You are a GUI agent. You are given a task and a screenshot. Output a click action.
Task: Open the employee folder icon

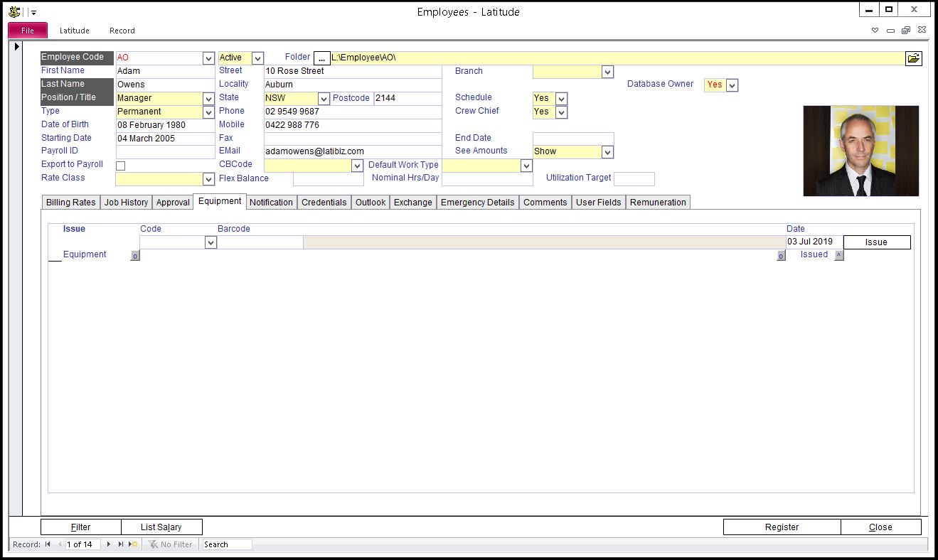tap(913, 58)
